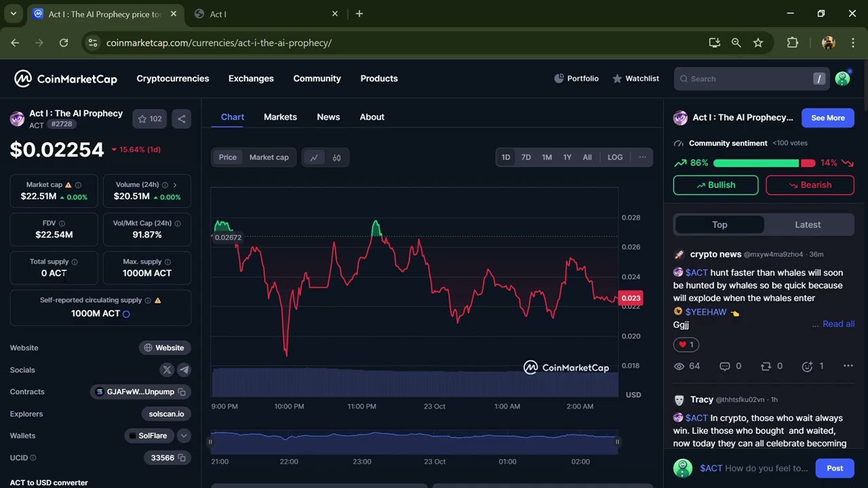Vote Bullish on community sentiment
The width and height of the screenshot is (868, 488).
(x=715, y=185)
